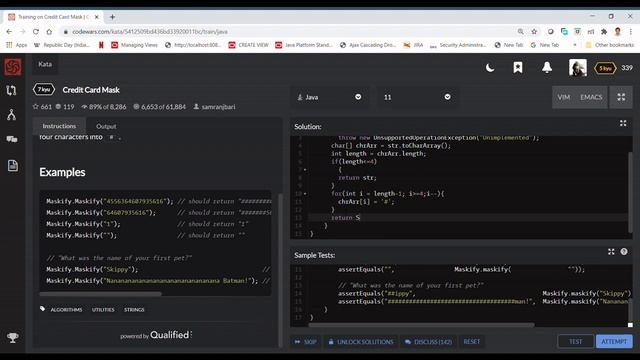The width and height of the screenshot is (640, 360).
Task: Click the solution editor vertical scrollbar
Action: (x=630, y=192)
